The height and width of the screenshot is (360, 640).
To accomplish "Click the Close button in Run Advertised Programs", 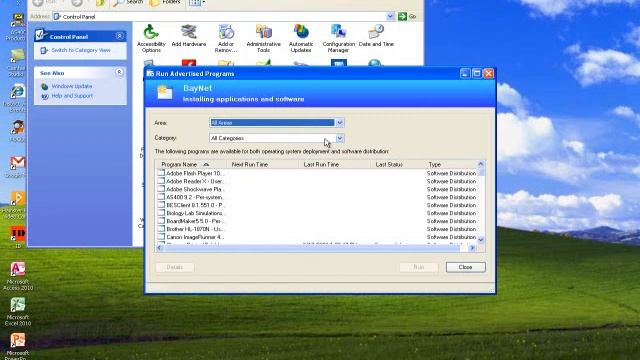I will 465,267.
